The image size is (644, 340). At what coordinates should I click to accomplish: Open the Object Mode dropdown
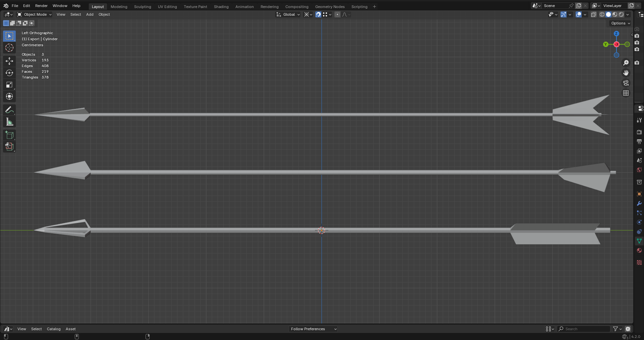click(x=34, y=14)
